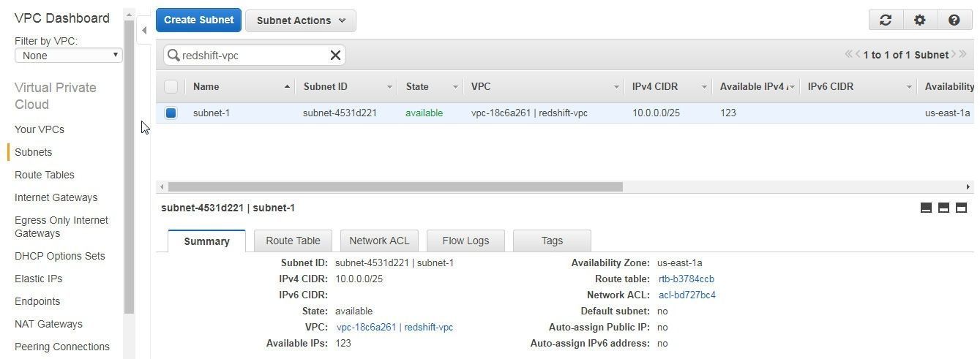Click the Create Subnet button

(198, 20)
